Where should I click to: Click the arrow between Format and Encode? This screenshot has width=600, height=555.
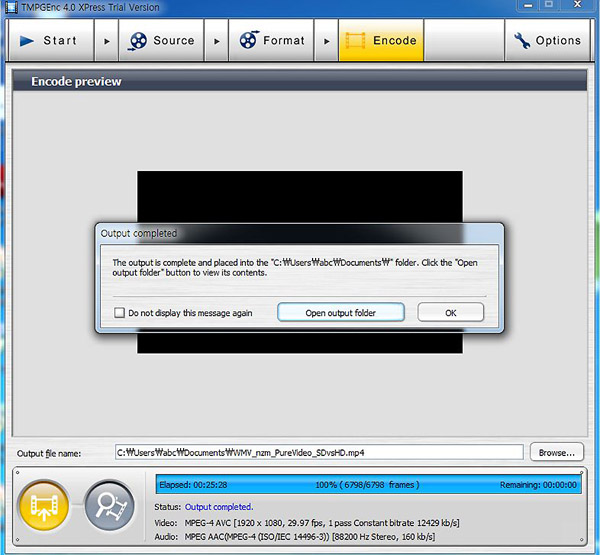(326, 41)
